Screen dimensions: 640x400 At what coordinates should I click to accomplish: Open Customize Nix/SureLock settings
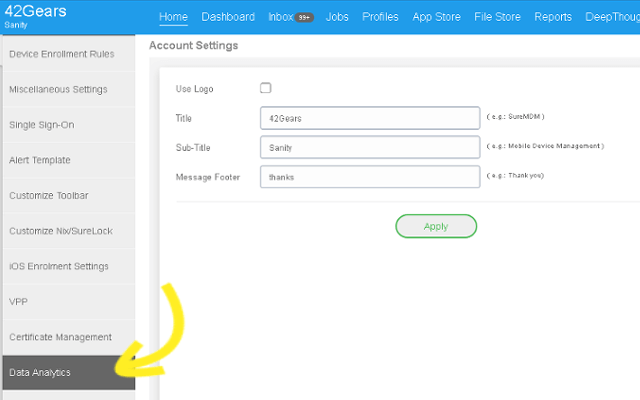(x=69, y=231)
